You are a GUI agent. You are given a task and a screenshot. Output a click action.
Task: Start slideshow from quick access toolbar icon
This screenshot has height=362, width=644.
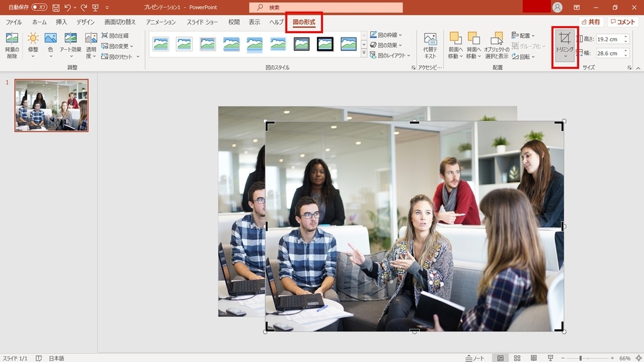[96, 8]
